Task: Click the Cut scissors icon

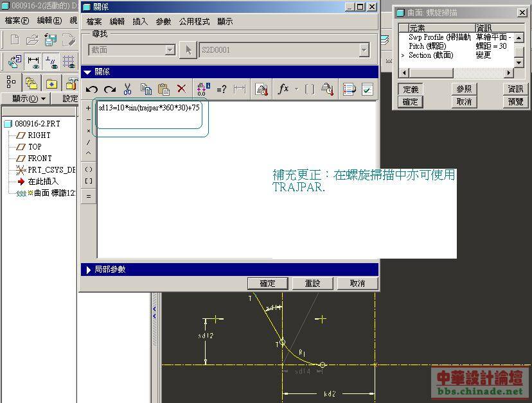Action: point(127,89)
